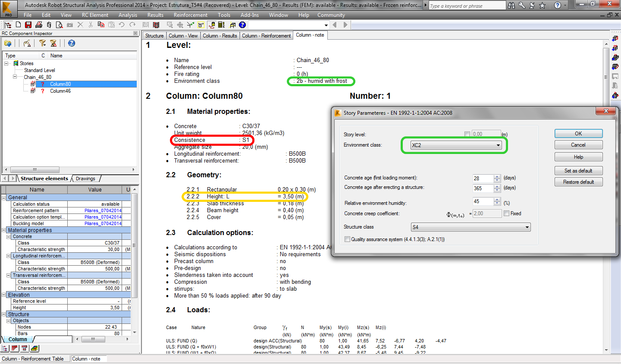Check the Fixed box for creep coefficient

[x=507, y=213]
